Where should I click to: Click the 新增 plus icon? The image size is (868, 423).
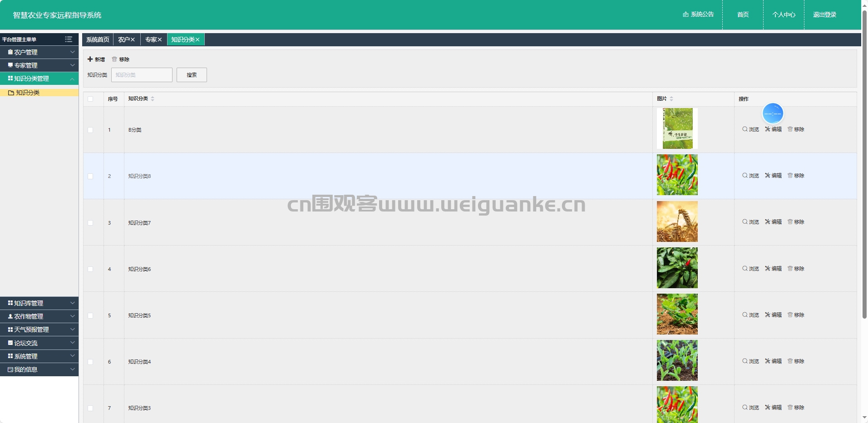[x=90, y=59]
